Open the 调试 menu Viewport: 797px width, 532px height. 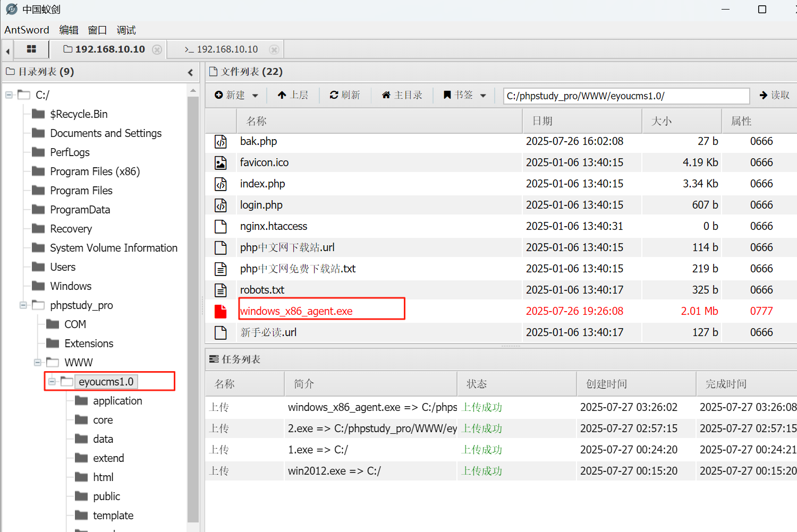click(x=126, y=30)
